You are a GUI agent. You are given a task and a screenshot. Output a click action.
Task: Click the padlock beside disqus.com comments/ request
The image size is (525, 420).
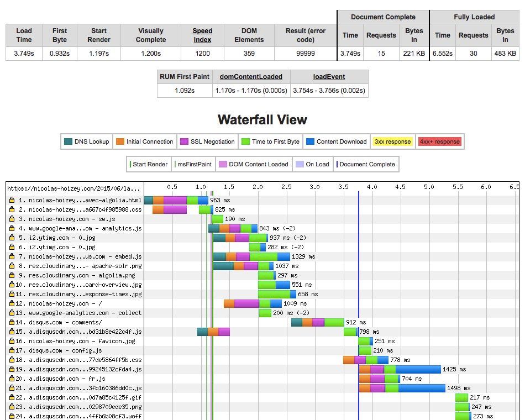click(12, 322)
